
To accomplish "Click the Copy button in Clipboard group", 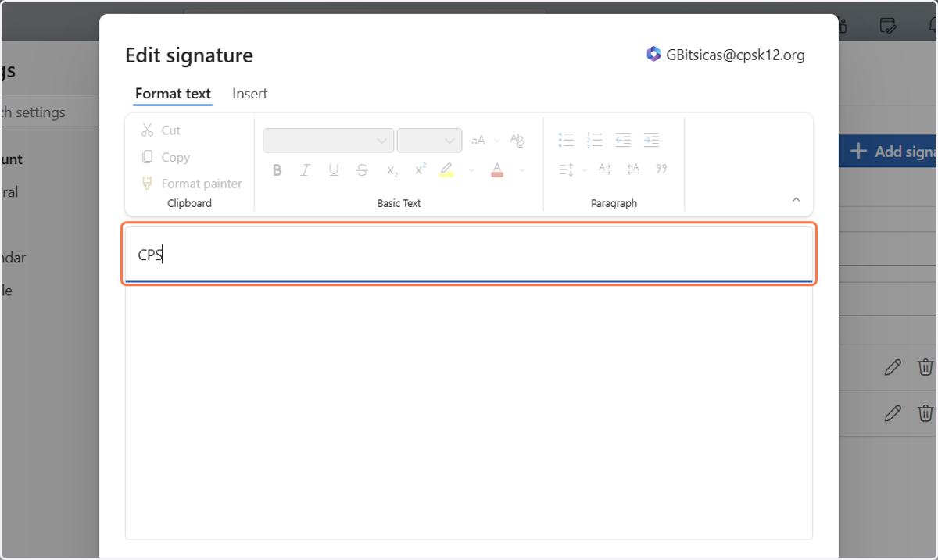I will (165, 157).
